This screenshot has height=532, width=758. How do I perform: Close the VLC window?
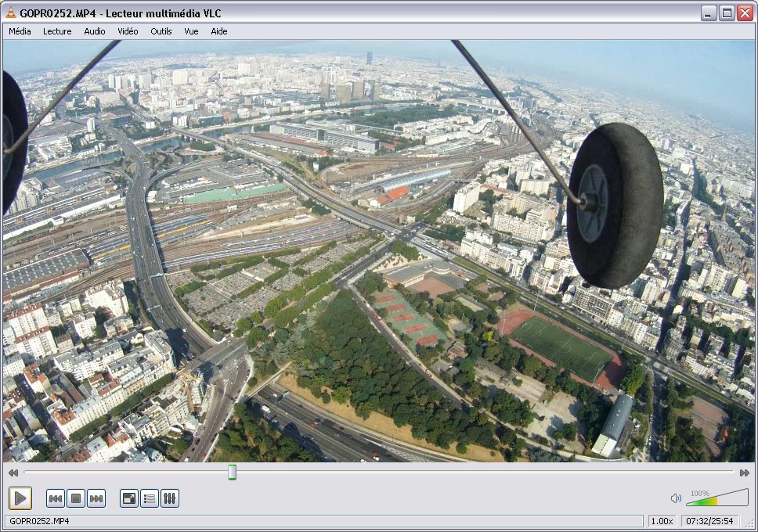tap(745, 13)
